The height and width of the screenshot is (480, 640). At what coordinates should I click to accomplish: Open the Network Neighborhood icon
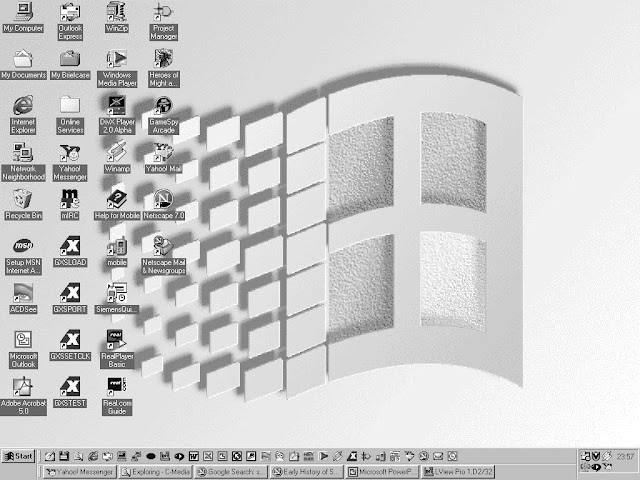tap(23, 162)
